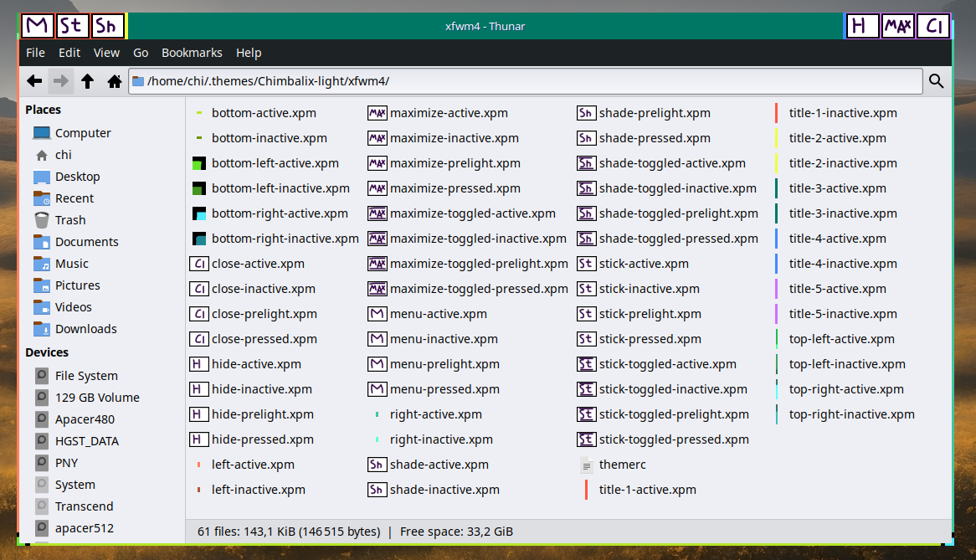This screenshot has height=560, width=976.
Task: Open the File menu
Action: 35,53
